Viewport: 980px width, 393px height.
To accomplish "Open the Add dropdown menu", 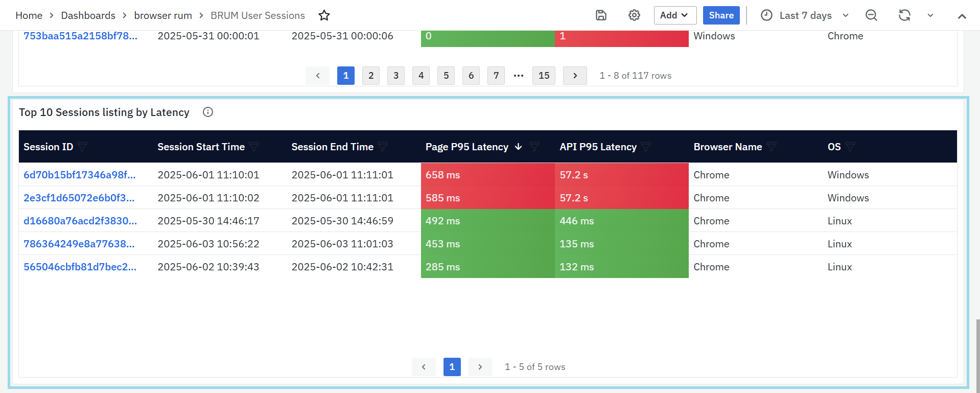I will tap(674, 15).
